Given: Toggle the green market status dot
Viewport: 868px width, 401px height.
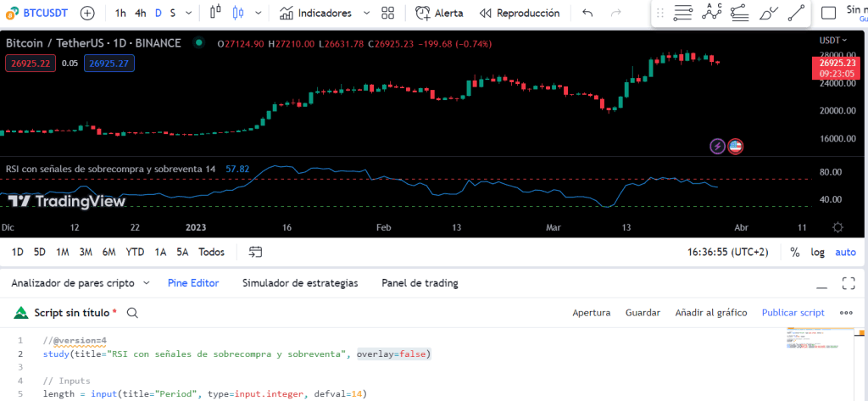Looking at the screenshot, I should pos(198,42).
